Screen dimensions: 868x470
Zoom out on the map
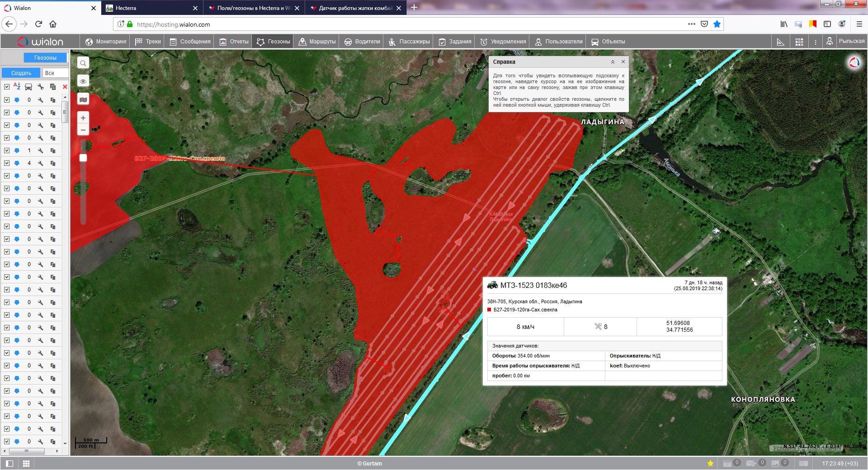coord(83,130)
